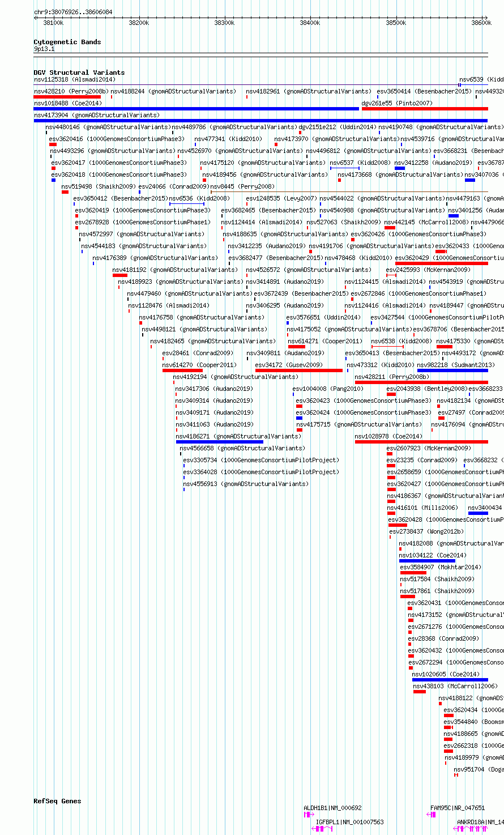Image resolution: width=504 pixels, height=835 pixels.
Task: Open nsv6536 (Kidd2008) variant label
Action: (199, 198)
